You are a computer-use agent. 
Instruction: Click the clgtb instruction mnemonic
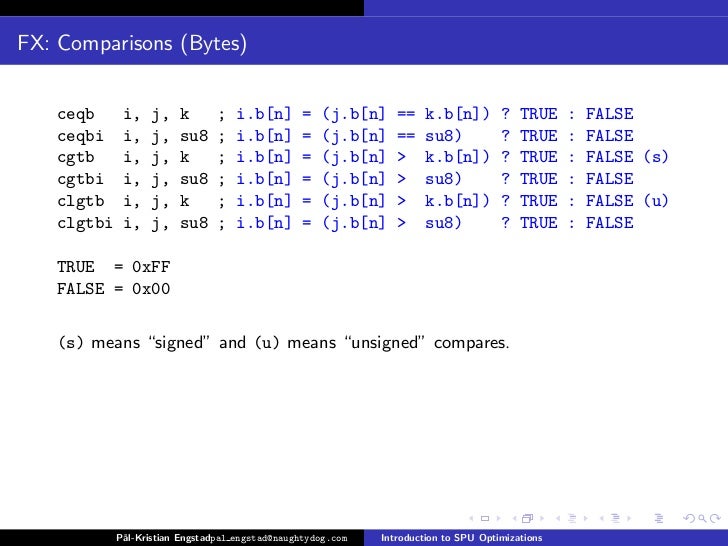click(80, 201)
